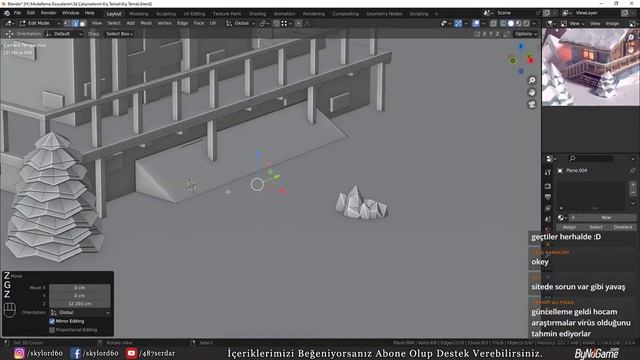Click the properties search field
The width and height of the screenshot is (640, 360).
[x=591, y=158]
